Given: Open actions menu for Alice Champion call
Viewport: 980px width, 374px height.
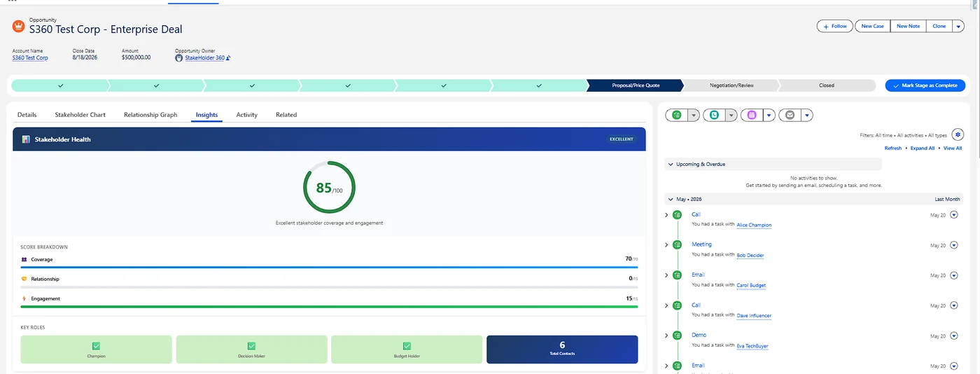Looking at the screenshot, I should [x=954, y=215].
